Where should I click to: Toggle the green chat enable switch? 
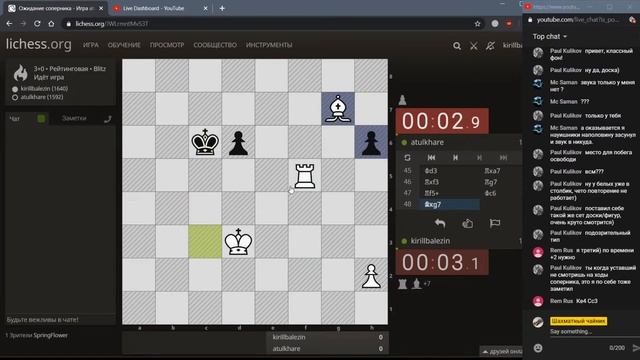tap(41, 118)
